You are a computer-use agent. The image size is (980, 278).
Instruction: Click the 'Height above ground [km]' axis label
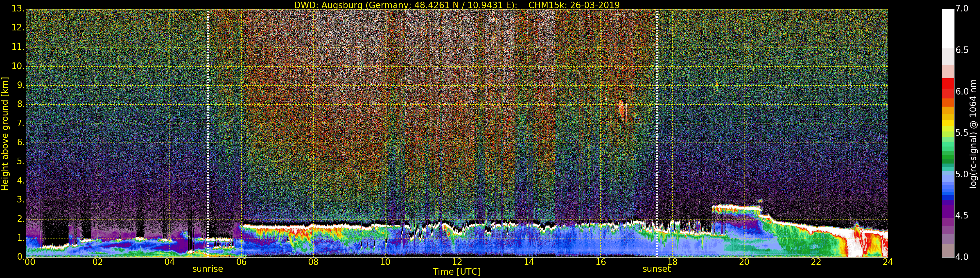[x=5, y=134]
